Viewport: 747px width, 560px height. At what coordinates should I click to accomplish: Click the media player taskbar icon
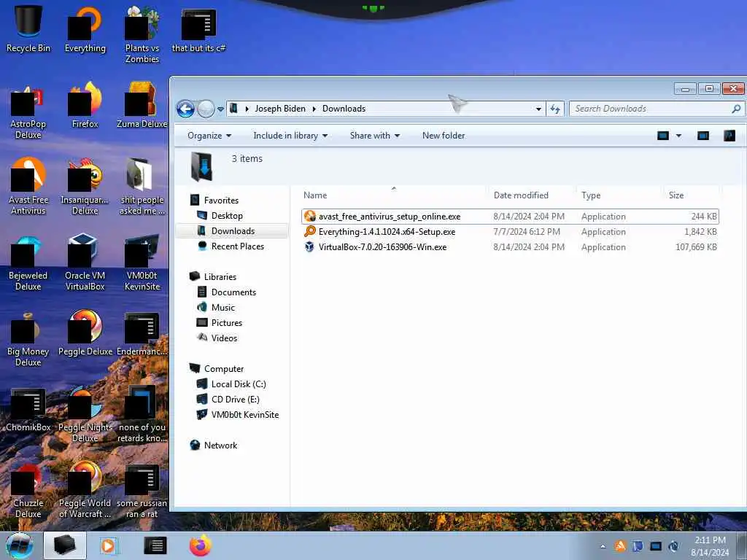108,545
